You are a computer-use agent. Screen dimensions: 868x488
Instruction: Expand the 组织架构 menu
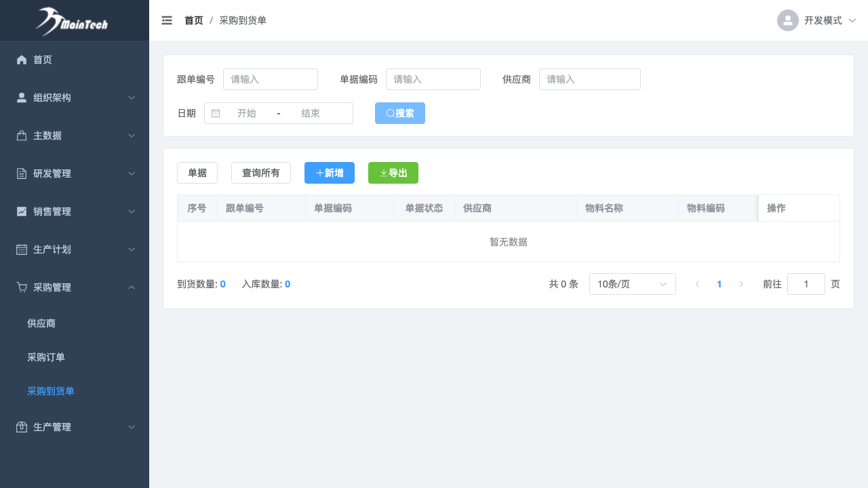click(75, 98)
